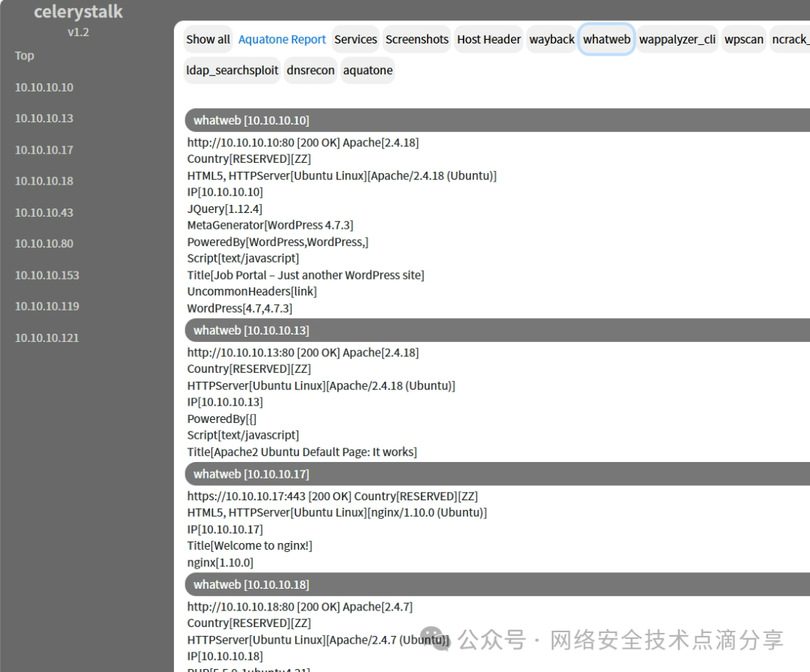Open the Show all filter
Screen dimensions: 810x672
[208, 39]
